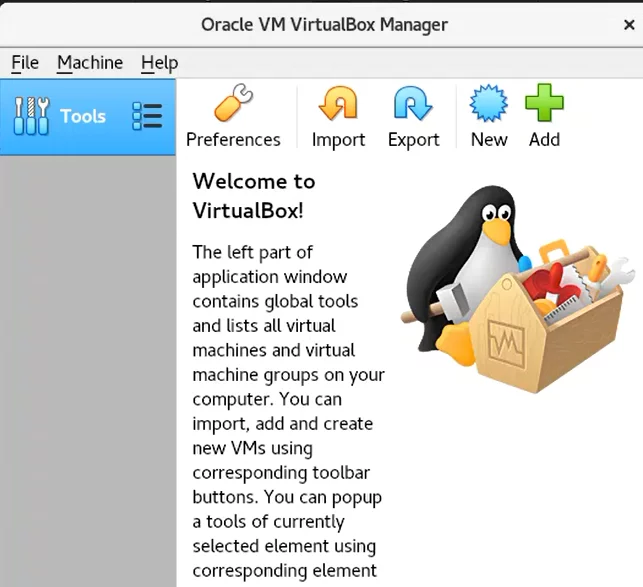Open the Machine menu
This screenshot has width=643, height=587.
click(x=90, y=63)
